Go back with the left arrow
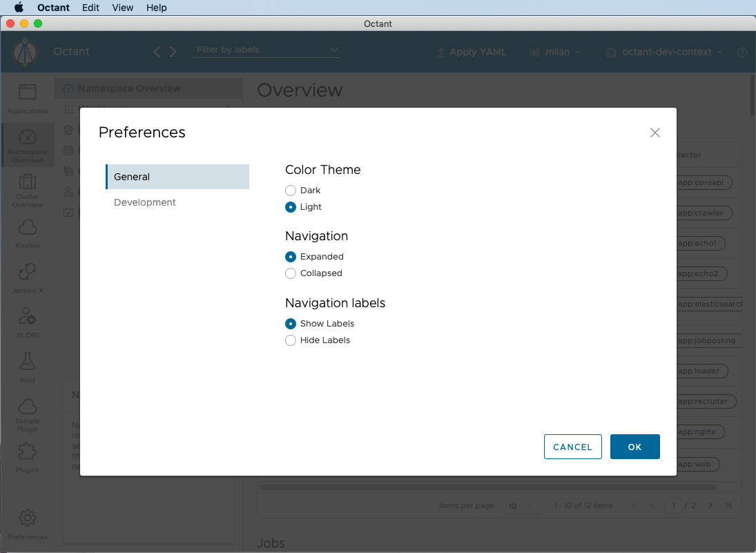 (157, 52)
